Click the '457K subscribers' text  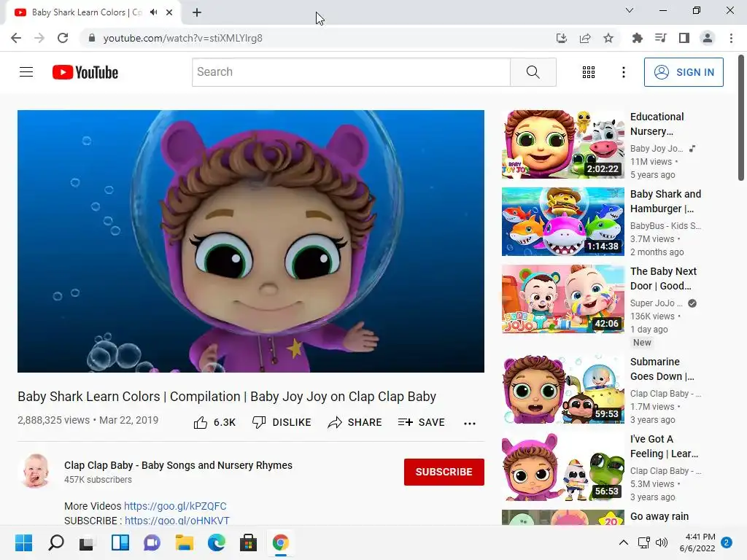coord(98,480)
